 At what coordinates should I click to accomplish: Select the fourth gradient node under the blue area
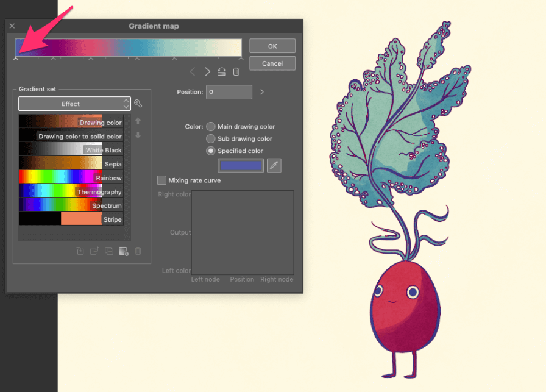click(137, 59)
